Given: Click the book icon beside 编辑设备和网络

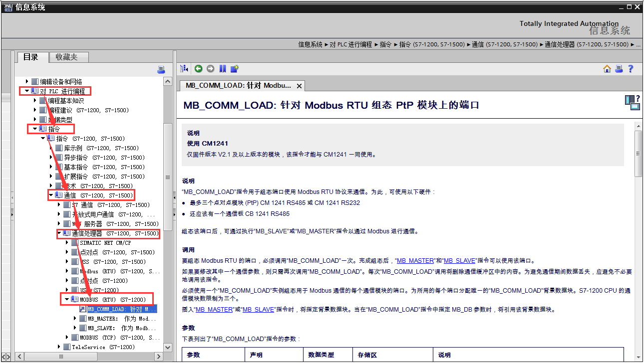Looking at the screenshot, I should coord(35,81).
